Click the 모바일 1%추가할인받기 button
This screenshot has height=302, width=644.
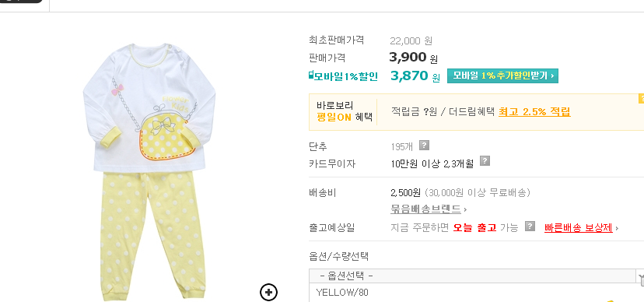pos(502,75)
